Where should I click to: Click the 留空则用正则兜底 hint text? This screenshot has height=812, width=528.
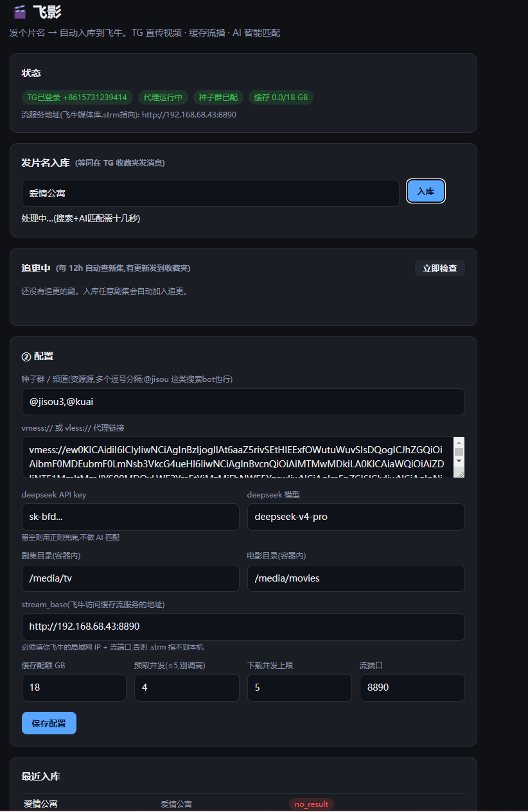click(71, 537)
